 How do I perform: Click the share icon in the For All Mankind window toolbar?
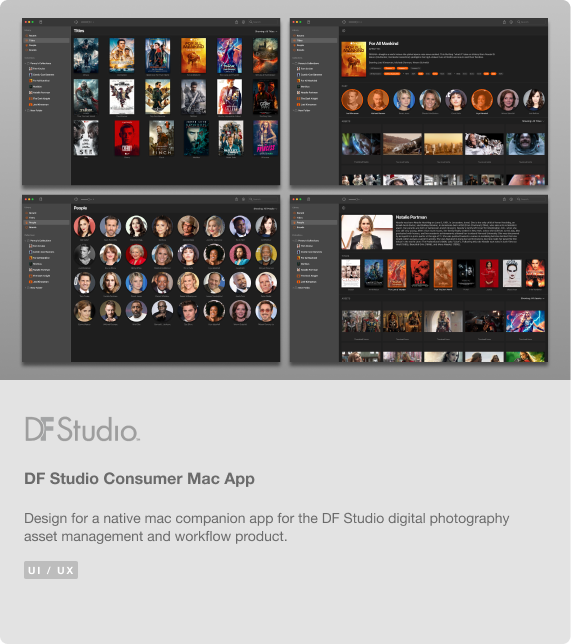click(504, 22)
